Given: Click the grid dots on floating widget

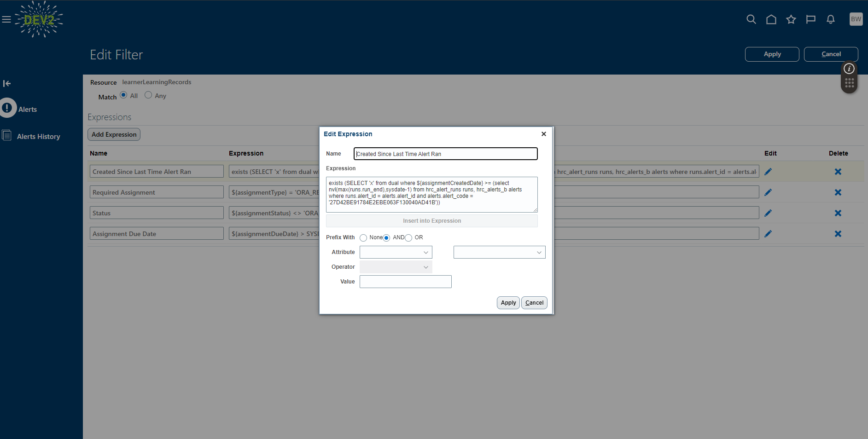Looking at the screenshot, I should click(x=850, y=83).
